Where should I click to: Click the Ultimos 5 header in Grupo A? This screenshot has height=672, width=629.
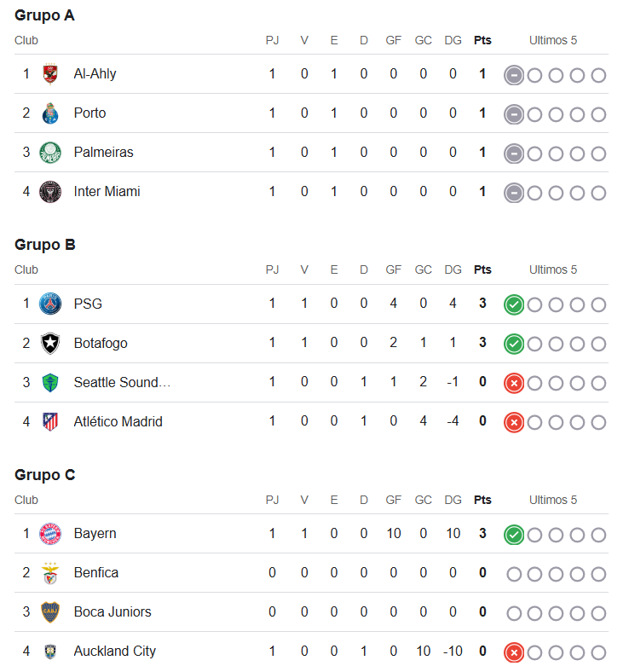(x=552, y=40)
